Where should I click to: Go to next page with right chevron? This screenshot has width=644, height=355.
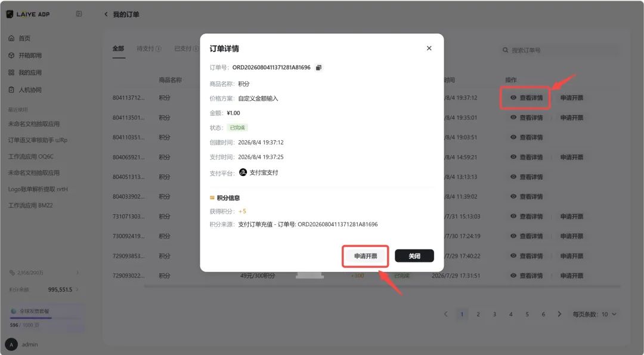pyautogui.click(x=559, y=314)
